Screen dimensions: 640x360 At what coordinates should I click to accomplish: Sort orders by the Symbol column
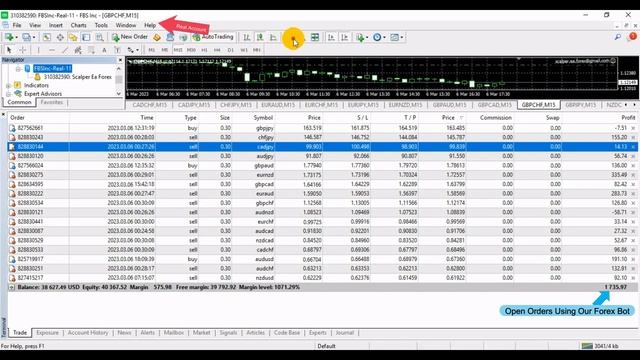coord(263,118)
